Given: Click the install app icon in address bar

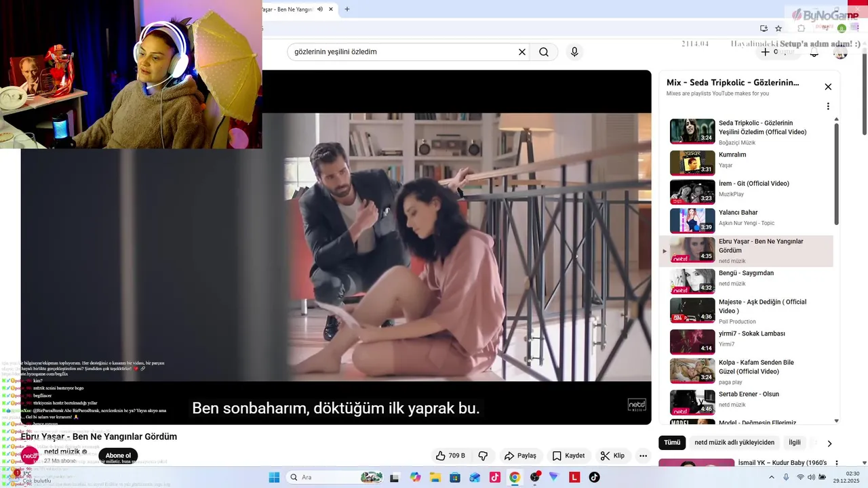Looking at the screenshot, I should (x=764, y=28).
